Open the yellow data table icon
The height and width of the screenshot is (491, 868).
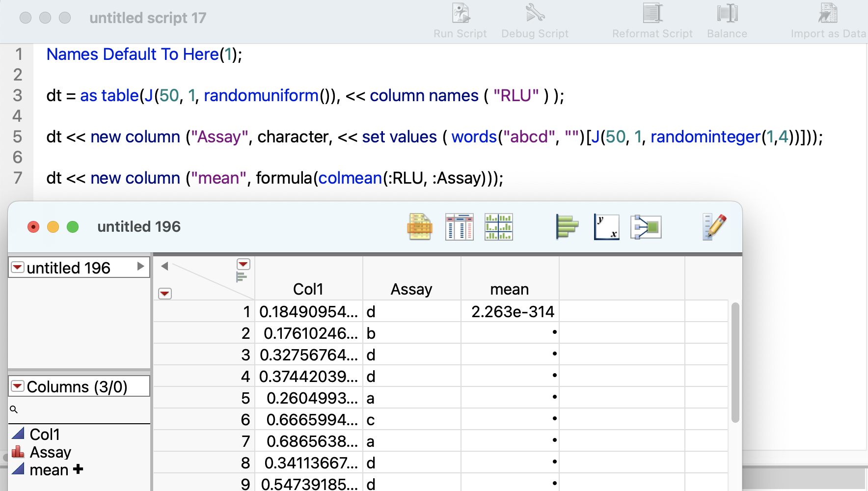click(420, 226)
